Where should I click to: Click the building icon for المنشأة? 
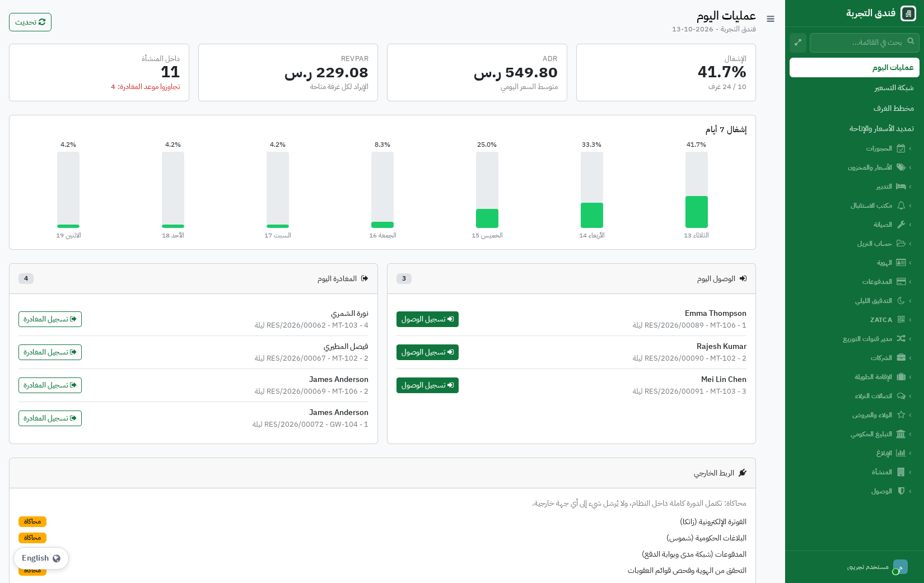click(x=901, y=472)
